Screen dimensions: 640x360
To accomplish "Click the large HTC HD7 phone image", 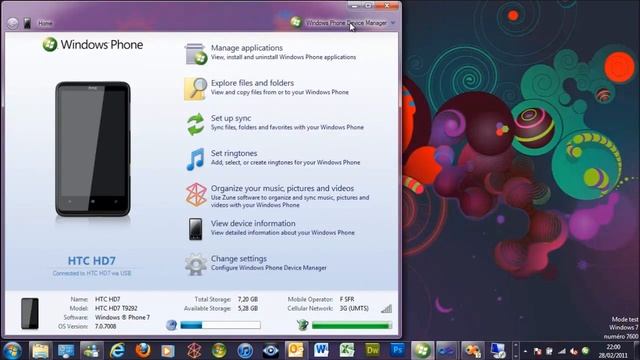I will pos(93,149).
